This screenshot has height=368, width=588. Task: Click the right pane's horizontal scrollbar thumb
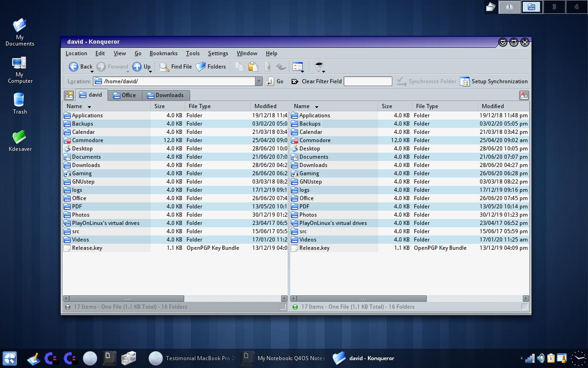click(x=362, y=299)
